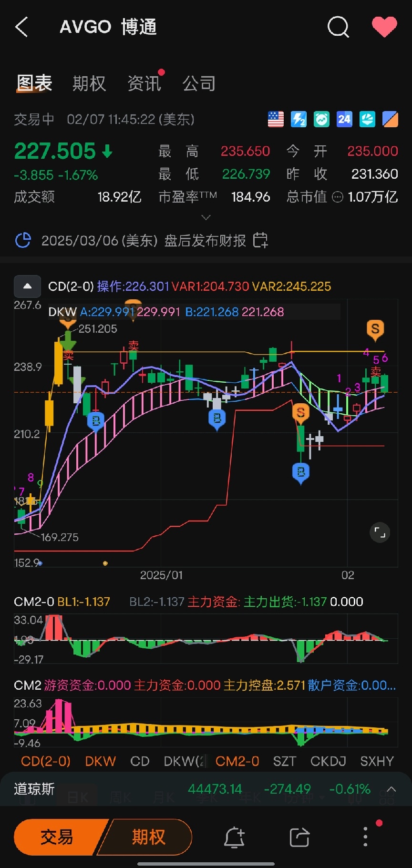Share the quote via share icon
Image resolution: width=412 pixels, height=868 pixels.
point(299,837)
